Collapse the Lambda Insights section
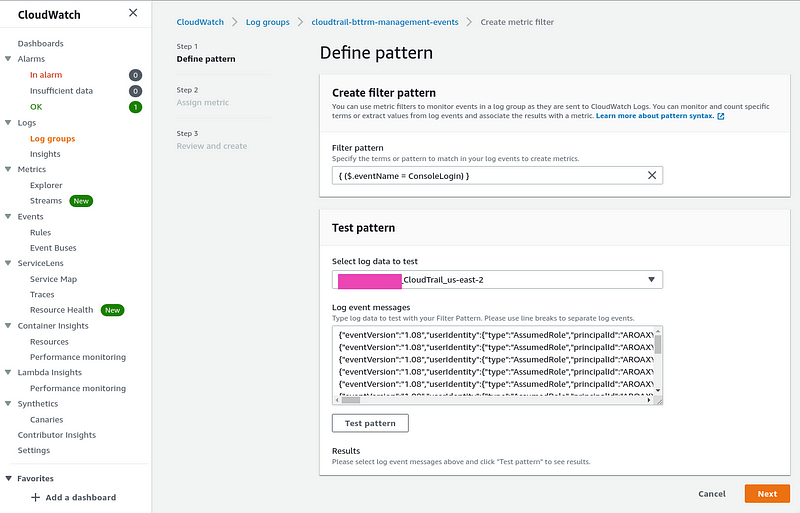Image resolution: width=800 pixels, height=513 pixels. pyautogui.click(x=8, y=372)
